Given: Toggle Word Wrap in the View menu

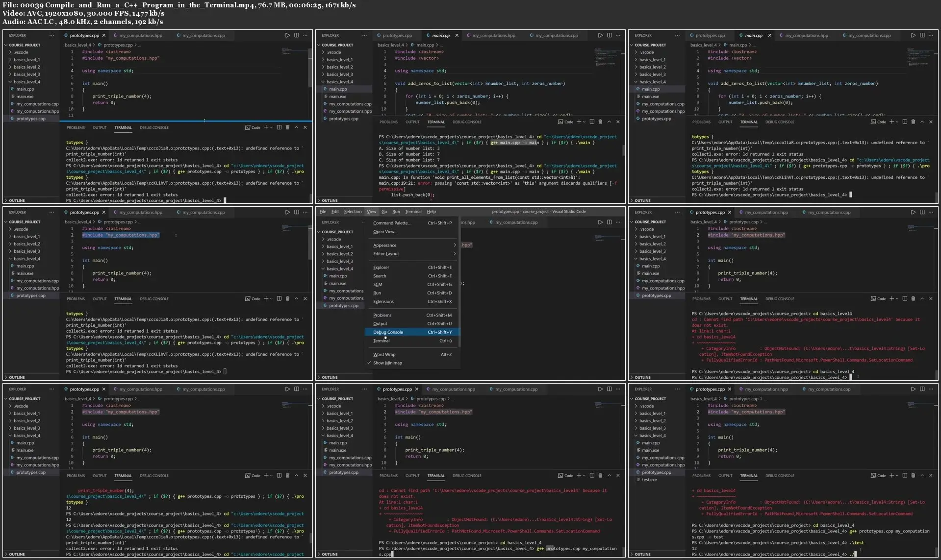Looking at the screenshot, I should click(x=384, y=354).
